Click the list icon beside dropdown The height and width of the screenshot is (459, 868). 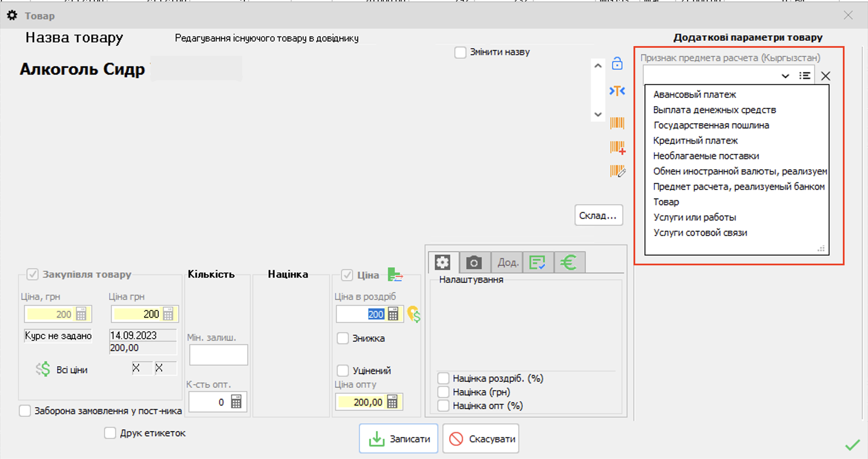(804, 76)
